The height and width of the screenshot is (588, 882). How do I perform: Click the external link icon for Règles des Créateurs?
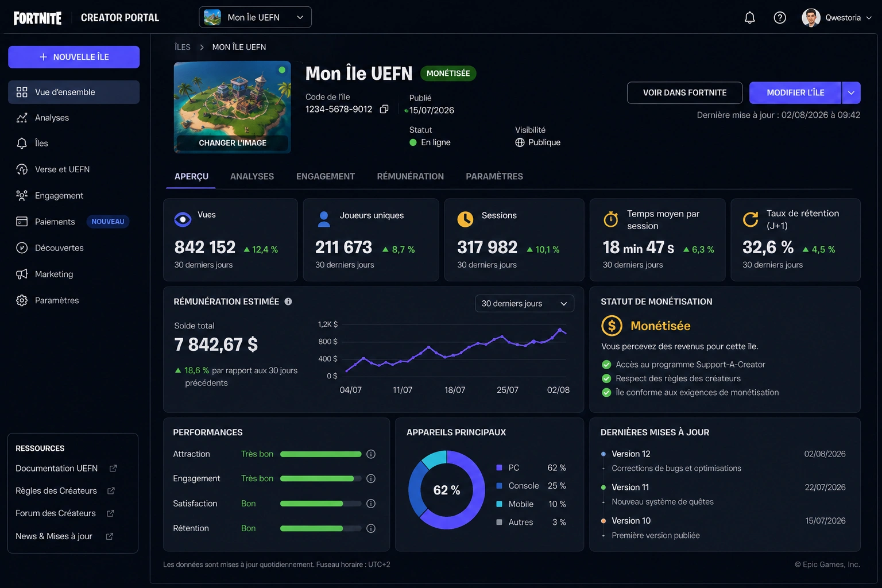(111, 491)
